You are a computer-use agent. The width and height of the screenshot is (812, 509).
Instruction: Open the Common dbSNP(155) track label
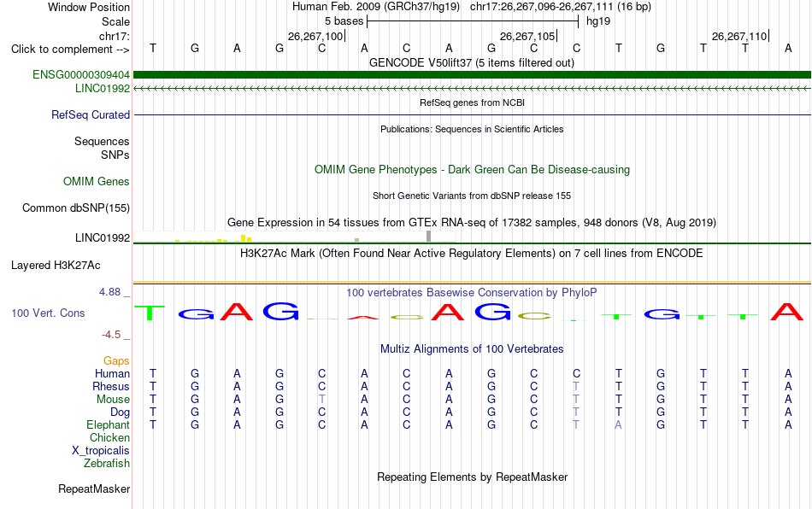75,208
